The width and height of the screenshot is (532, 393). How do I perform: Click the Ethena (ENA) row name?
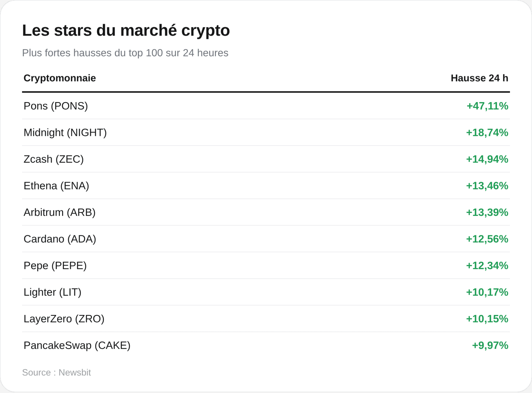(56, 186)
